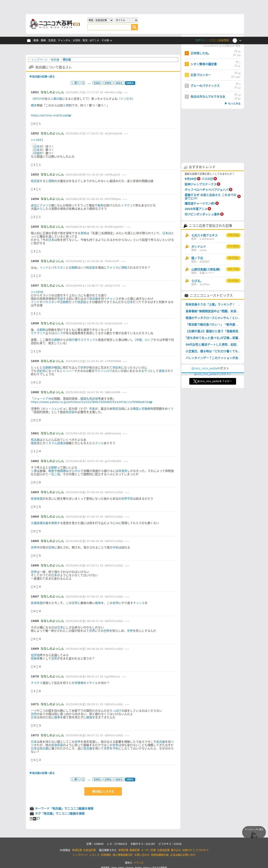Click the TV icon beside tag video search
The image size is (268, 868).
click(x=32, y=814)
